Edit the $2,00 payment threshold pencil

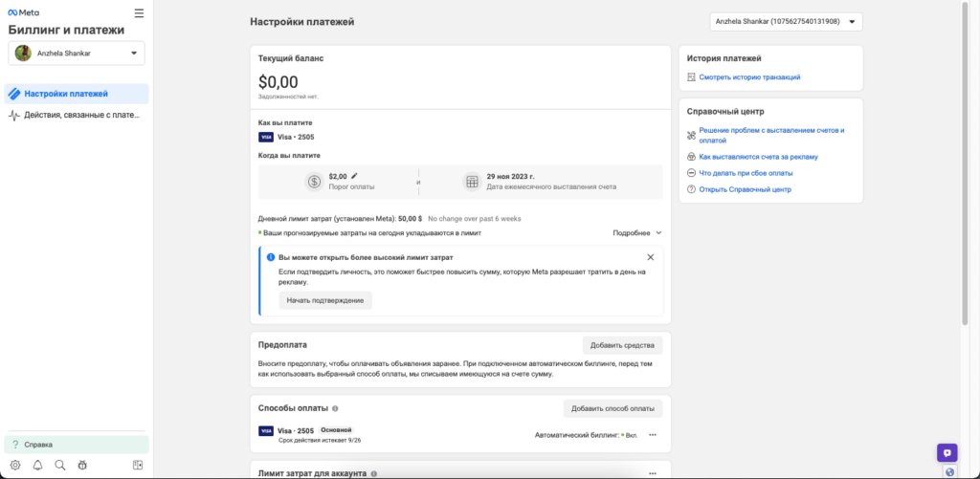coord(354,176)
